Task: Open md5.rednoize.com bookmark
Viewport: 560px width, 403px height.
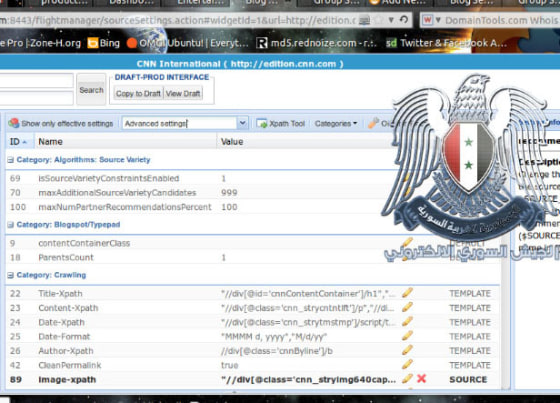Action: tap(317, 43)
